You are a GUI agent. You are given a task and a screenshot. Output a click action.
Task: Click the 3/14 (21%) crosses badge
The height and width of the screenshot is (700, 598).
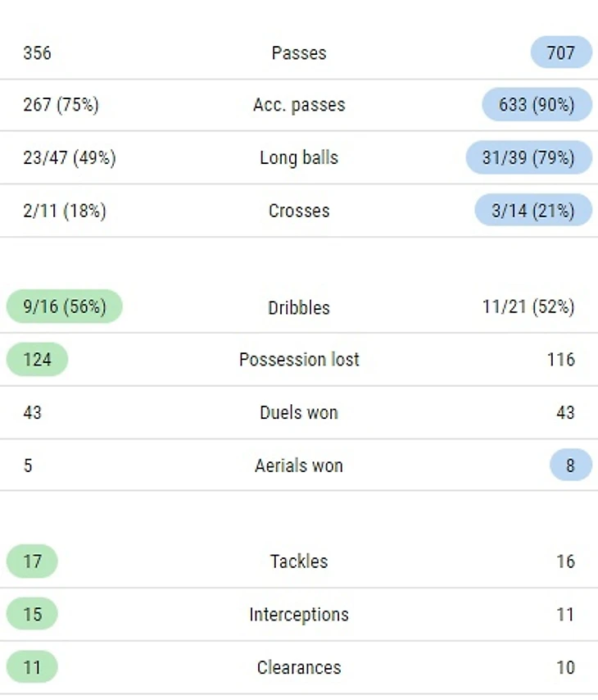pos(533,211)
